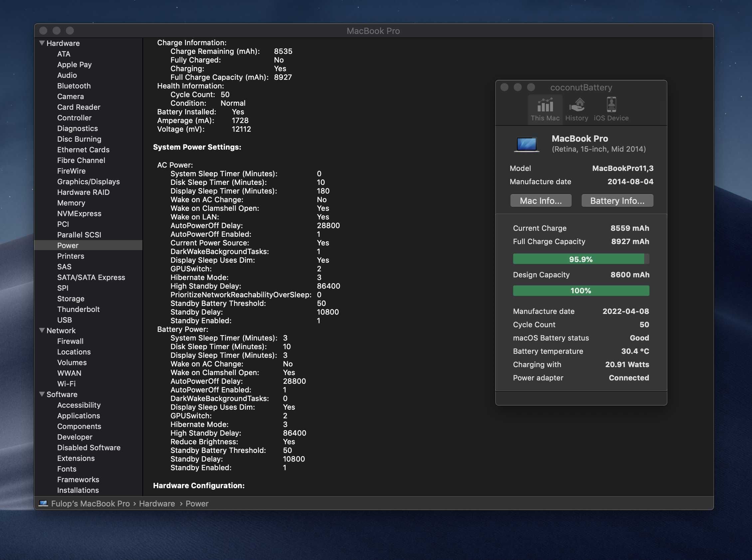Select SAS in the sidebar
Viewport: 752px width, 560px height.
(64, 267)
